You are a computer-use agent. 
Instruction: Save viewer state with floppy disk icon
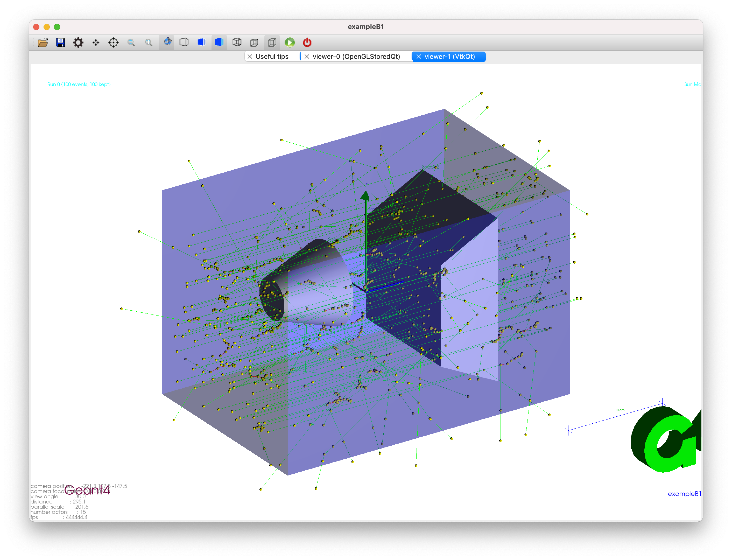(60, 42)
